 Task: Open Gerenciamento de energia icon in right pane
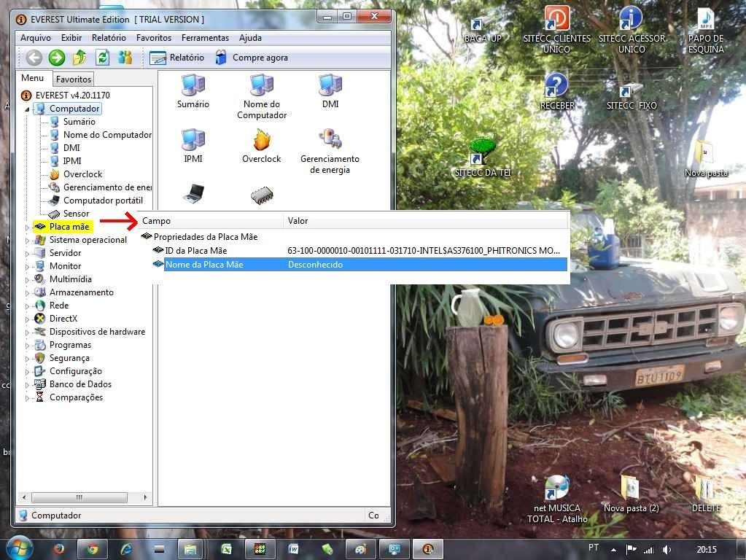point(330,152)
